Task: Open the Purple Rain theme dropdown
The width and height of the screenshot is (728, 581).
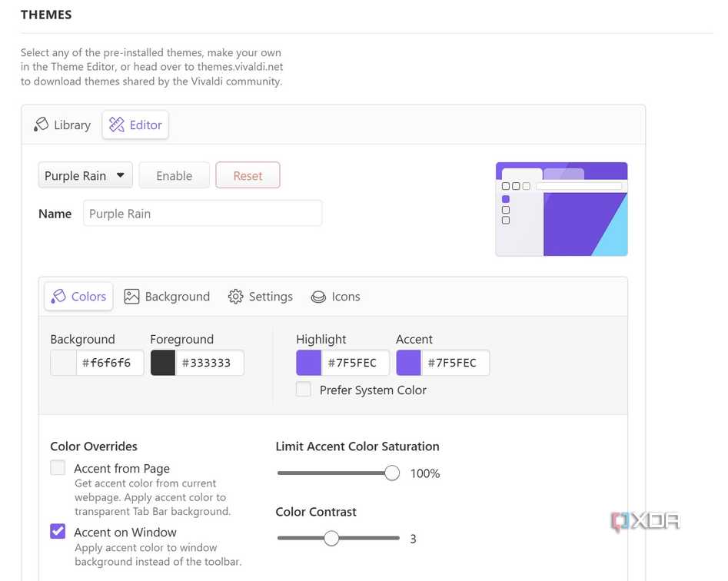Action: point(85,175)
